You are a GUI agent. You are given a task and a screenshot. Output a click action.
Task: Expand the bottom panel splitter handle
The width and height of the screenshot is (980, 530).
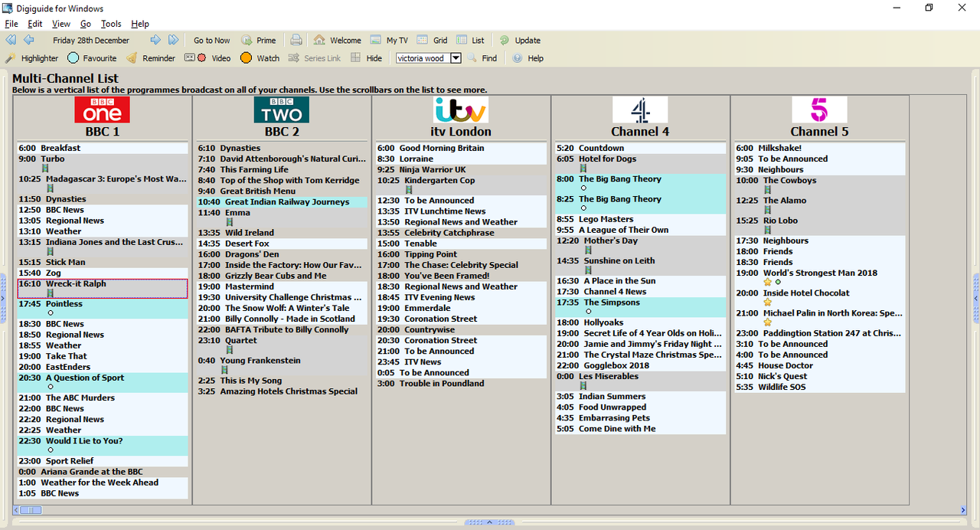[x=490, y=522]
